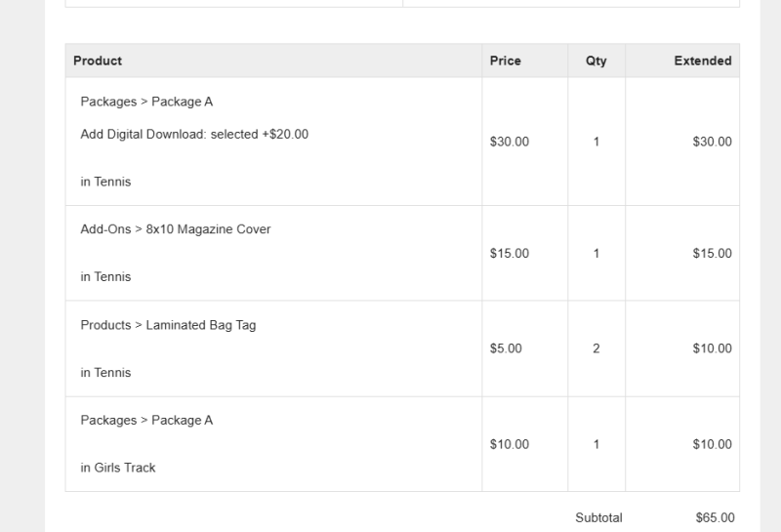The width and height of the screenshot is (781, 532).
Task: Click quantity 1 for 8x10 Magazine Cover
Action: [x=596, y=254]
